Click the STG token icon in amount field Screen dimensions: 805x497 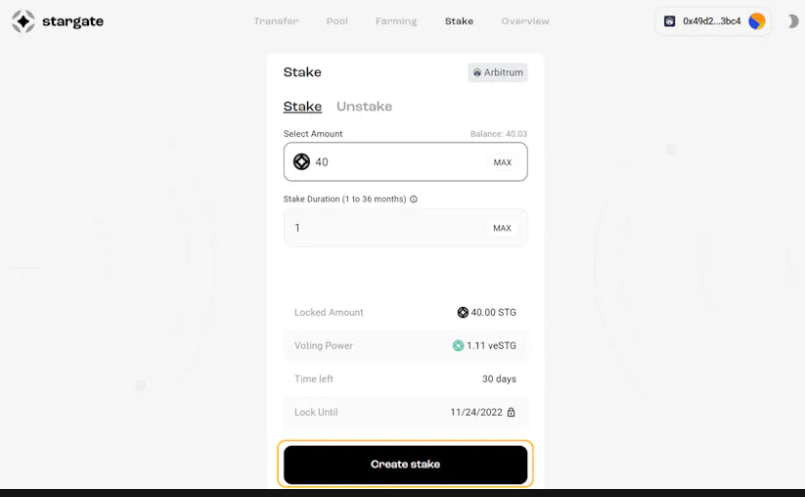301,162
